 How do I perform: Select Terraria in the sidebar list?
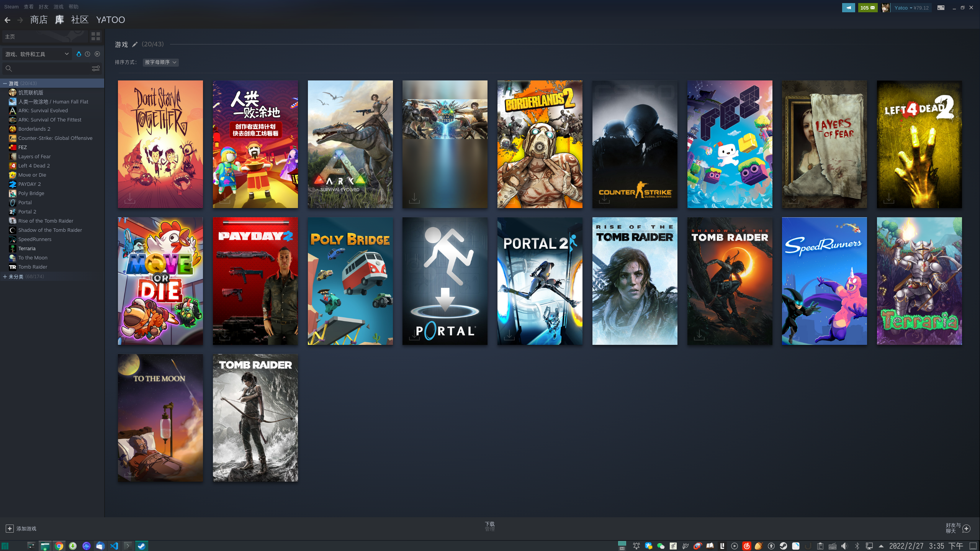[27, 248]
